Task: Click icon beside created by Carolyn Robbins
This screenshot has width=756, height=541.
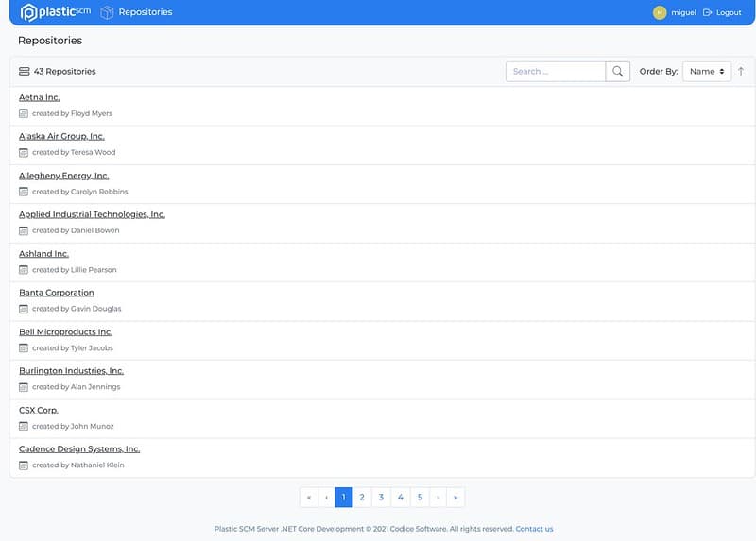Action: pyautogui.click(x=24, y=192)
